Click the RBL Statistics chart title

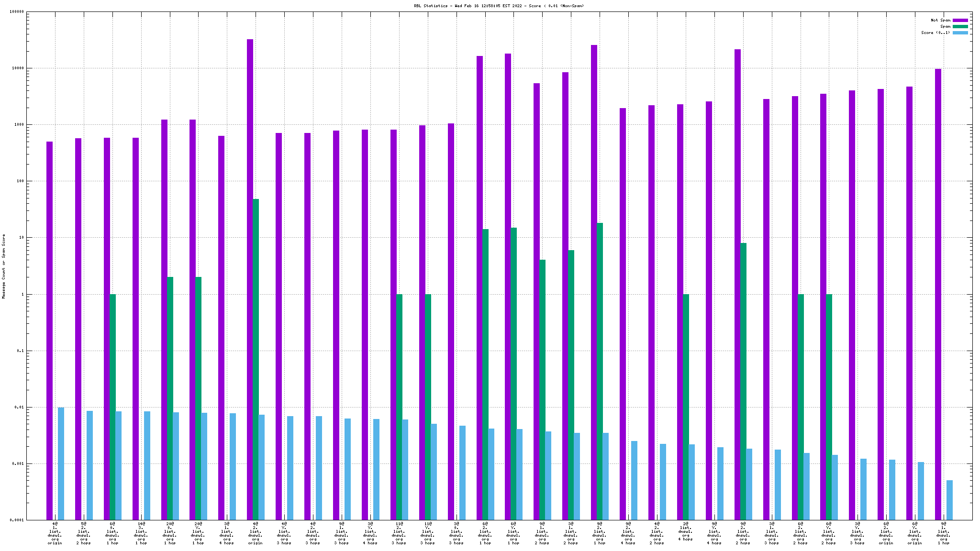point(499,6)
